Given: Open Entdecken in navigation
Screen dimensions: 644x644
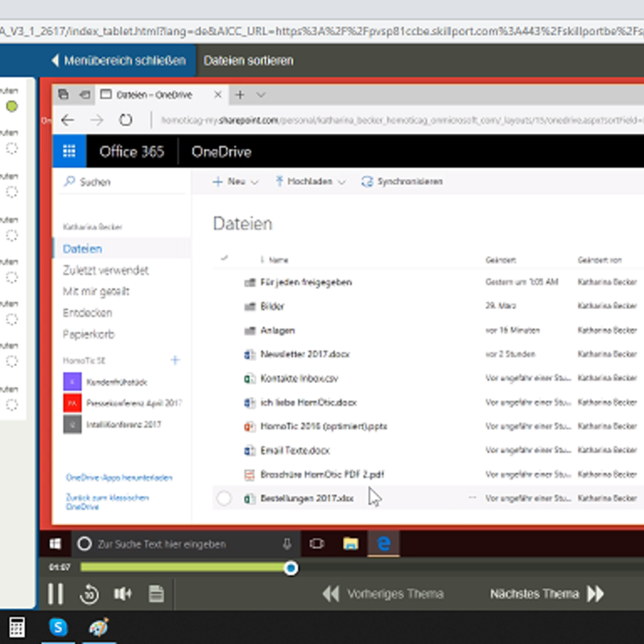Looking at the screenshot, I should (88, 312).
